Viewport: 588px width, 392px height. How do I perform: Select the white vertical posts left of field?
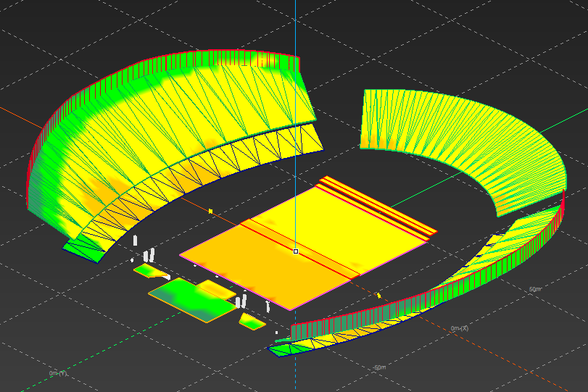click(149, 254)
